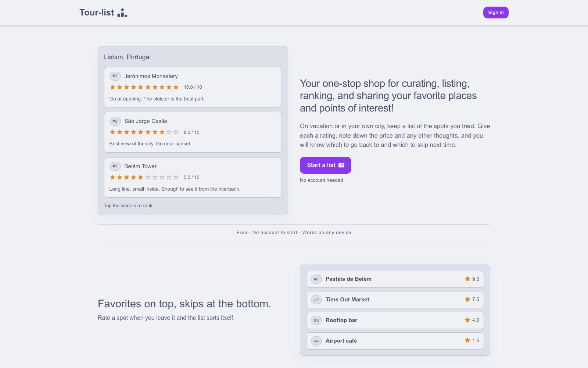
Task: Click the star icon beside Airport café's 1.5
Action: [x=467, y=340]
